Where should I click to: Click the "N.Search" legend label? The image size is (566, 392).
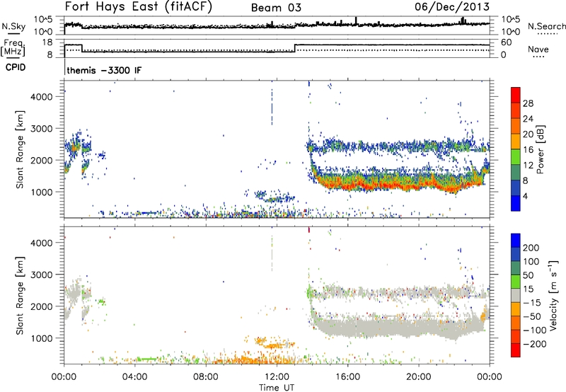[546, 26]
